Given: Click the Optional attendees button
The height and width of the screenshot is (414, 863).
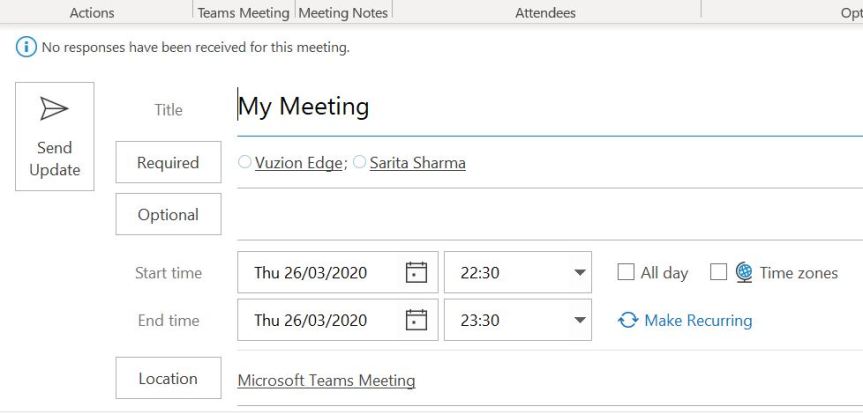Looking at the screenshot, I should [x=168, y=215].
